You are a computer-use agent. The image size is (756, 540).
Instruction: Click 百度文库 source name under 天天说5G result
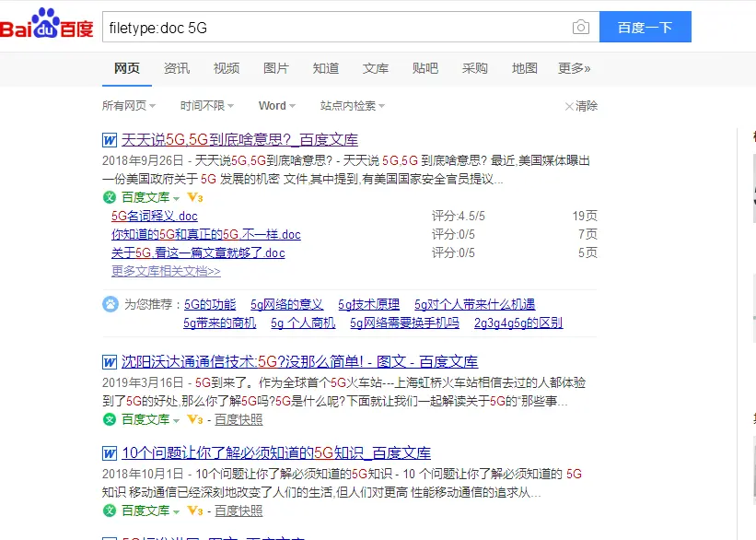click(145, 197)
